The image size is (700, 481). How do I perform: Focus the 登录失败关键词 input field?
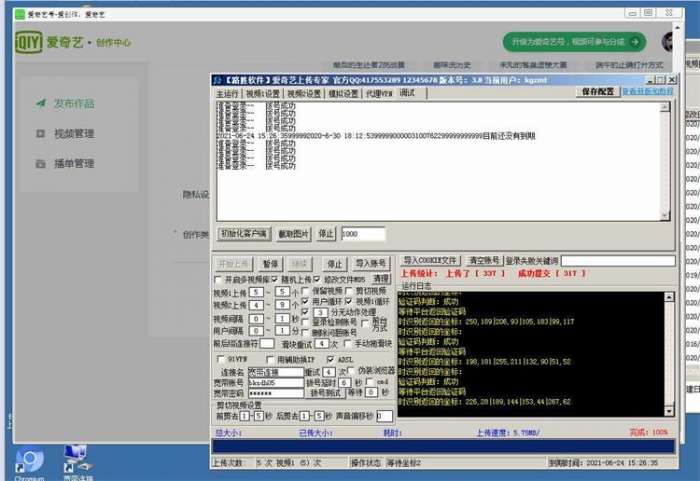pos(618,260)
